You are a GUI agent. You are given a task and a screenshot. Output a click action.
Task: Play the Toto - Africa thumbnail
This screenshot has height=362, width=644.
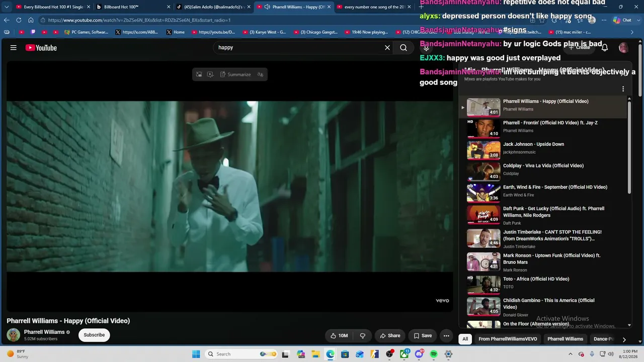[x=484, y=285]
